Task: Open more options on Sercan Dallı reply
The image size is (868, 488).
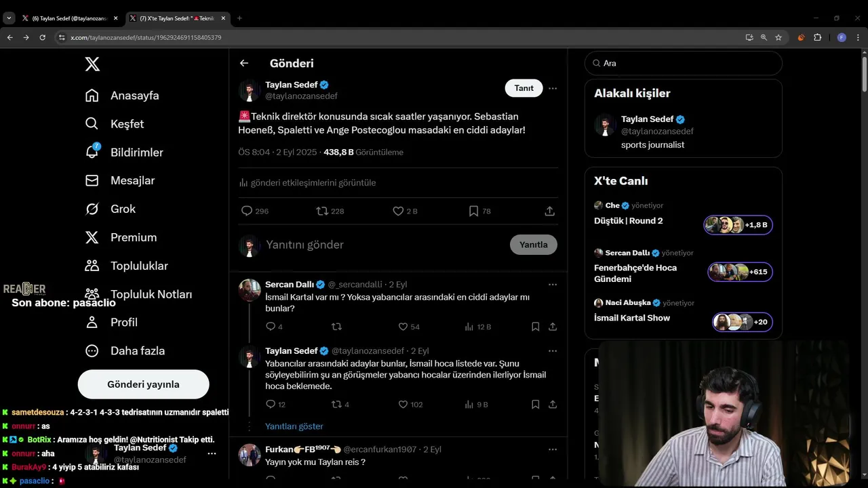Action: 553,285
